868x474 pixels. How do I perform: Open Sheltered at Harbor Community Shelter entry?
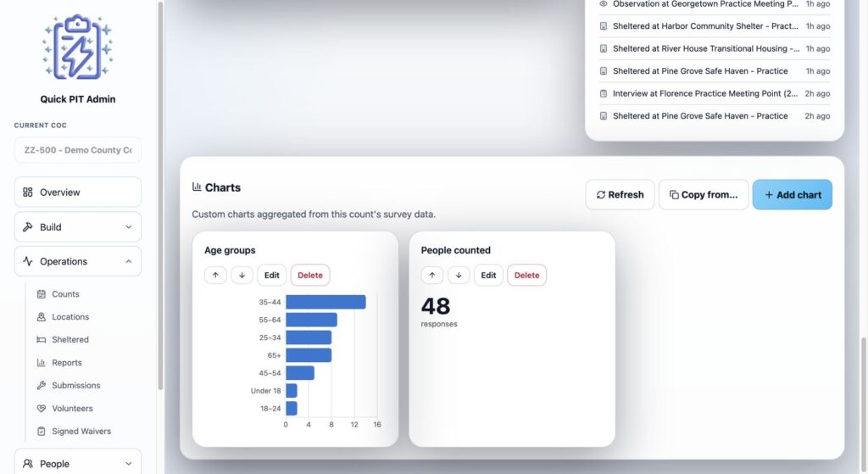[x=714, y=26]
